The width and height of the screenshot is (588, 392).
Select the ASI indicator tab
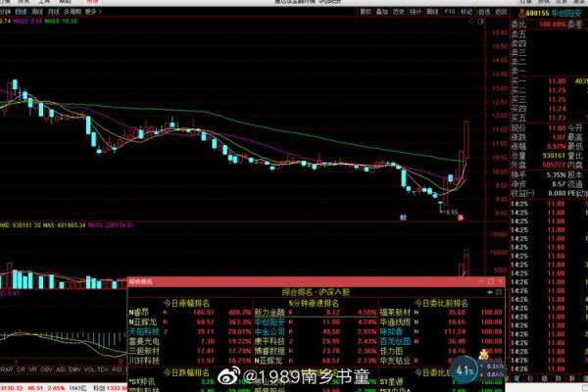(x=61, y=369)
